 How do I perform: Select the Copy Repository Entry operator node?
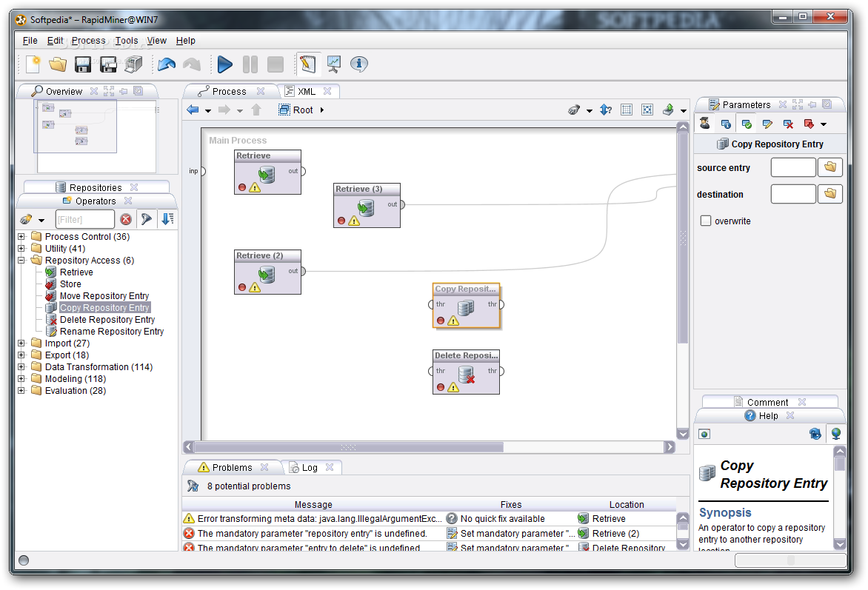[x=466, y=306]
